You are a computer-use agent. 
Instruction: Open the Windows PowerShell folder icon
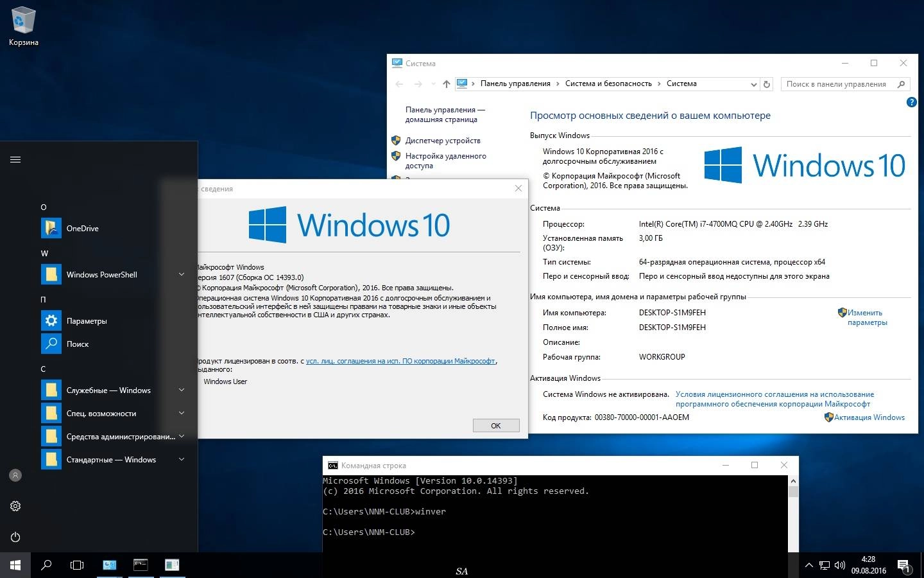51,274
